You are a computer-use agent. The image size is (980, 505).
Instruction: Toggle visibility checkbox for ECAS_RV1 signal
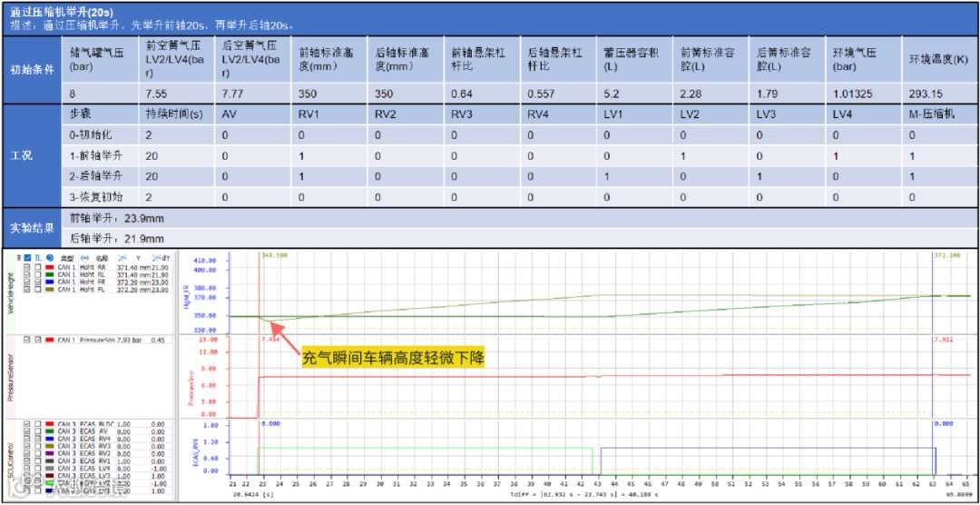(x=27, y=461)
